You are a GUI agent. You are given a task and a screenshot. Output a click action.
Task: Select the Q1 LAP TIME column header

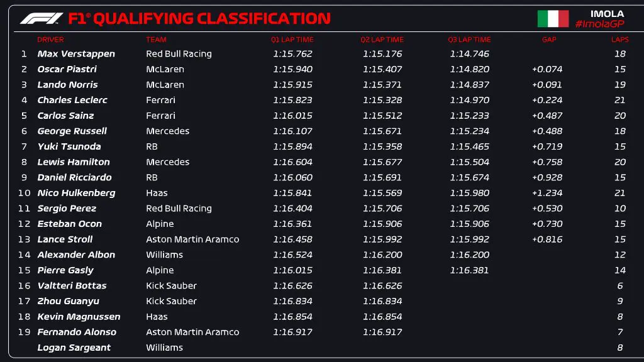click(292, 40)
